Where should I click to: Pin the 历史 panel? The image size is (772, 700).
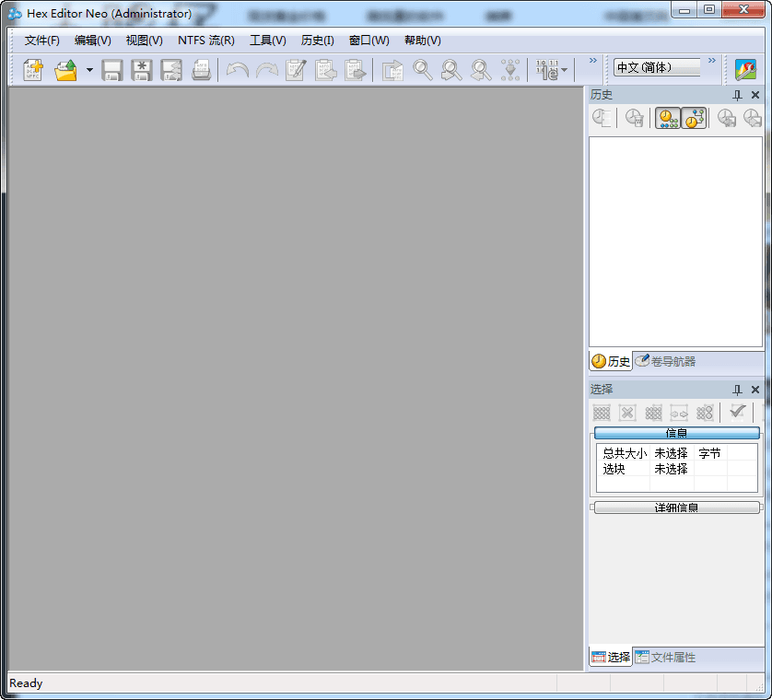tap(737, 95)
